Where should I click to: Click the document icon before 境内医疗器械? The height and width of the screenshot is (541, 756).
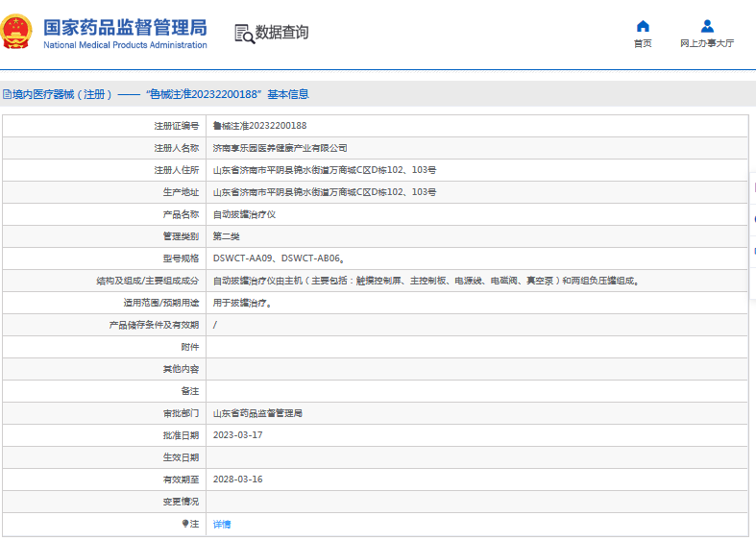click(8, 94)
